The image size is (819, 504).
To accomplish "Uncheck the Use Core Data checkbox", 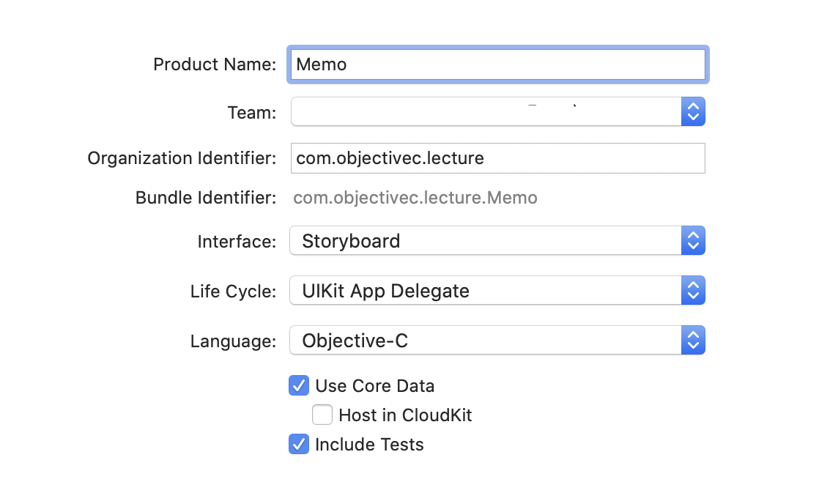I will tap(299, 386).
